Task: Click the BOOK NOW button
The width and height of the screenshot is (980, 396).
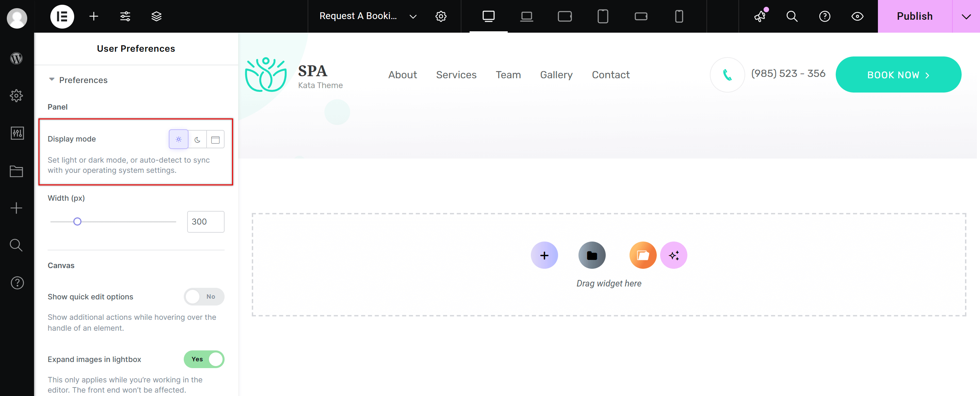Action: point(898,75)
